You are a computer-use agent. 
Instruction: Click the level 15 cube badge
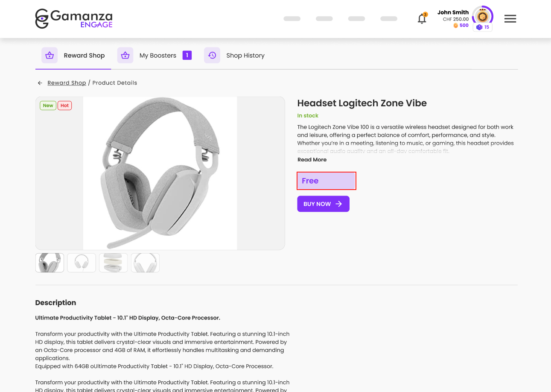pyautogui.click(x=483, y=27)
